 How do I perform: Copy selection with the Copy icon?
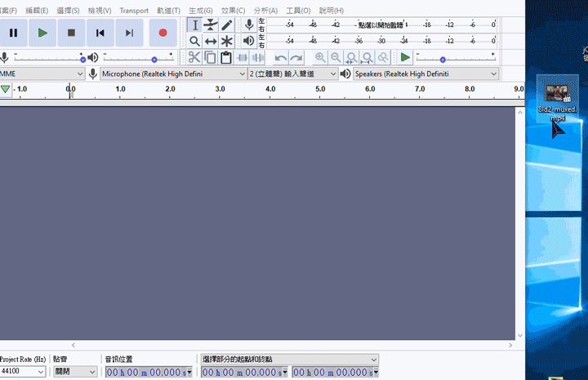[210, 57]
